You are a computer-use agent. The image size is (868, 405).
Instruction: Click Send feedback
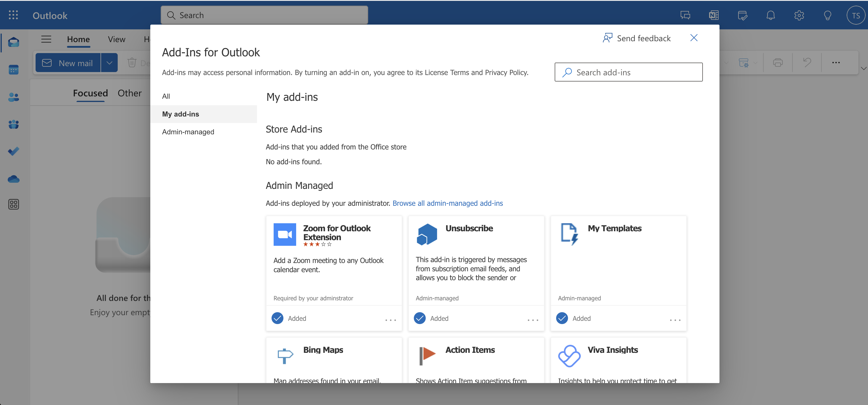point(636,38)
